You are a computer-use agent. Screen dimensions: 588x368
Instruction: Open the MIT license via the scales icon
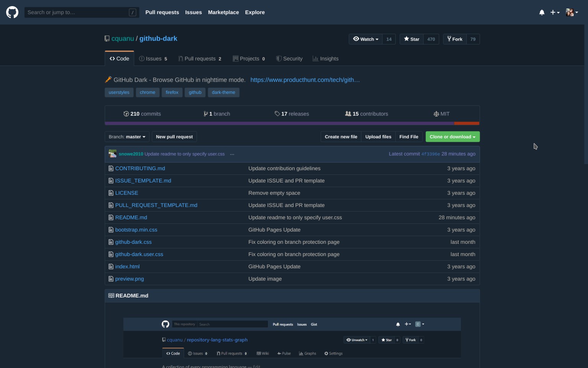[436, 113]
